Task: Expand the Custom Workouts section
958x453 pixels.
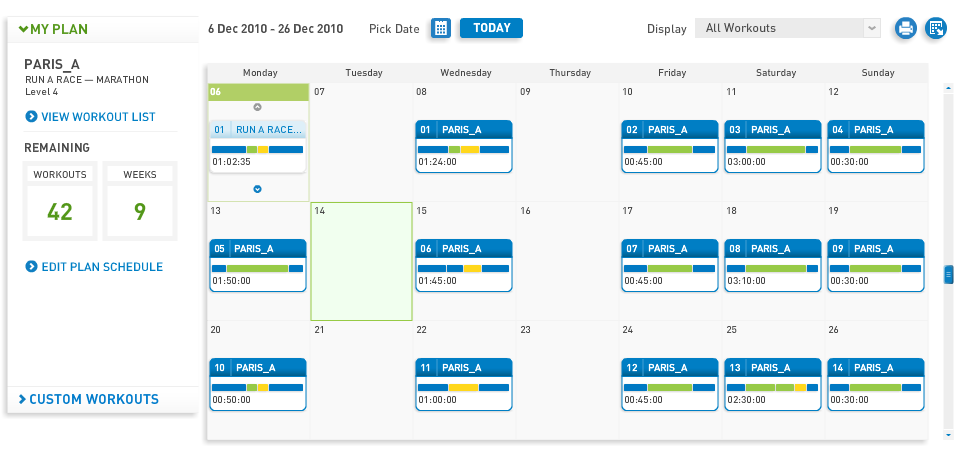Action: point(89,399)
